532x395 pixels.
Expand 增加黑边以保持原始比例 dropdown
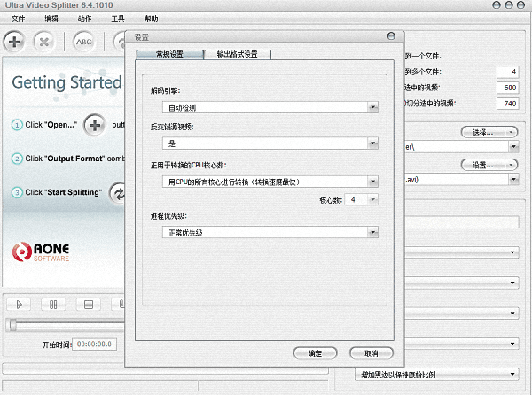tap(437, 375)
